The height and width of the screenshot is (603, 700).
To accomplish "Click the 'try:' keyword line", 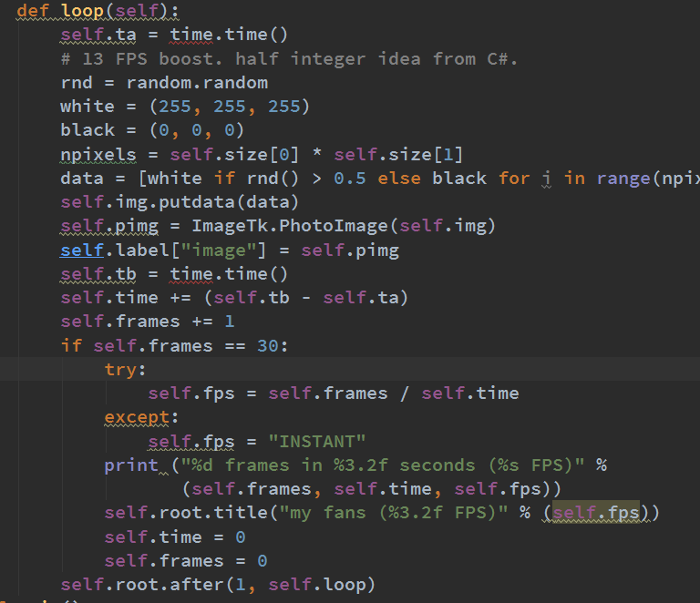I will (125, 370).
